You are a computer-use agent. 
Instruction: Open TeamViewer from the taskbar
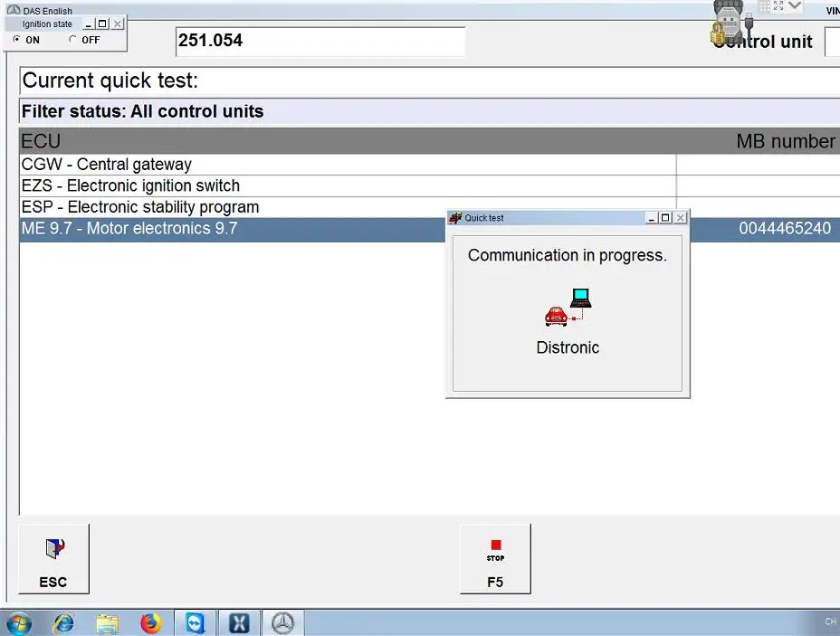[196, 623]
